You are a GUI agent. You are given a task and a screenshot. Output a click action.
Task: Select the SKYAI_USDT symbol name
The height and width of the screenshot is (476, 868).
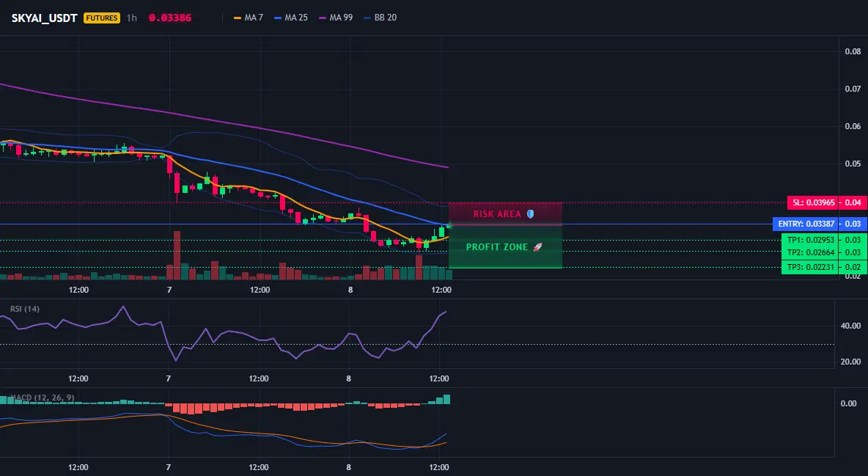44,18
